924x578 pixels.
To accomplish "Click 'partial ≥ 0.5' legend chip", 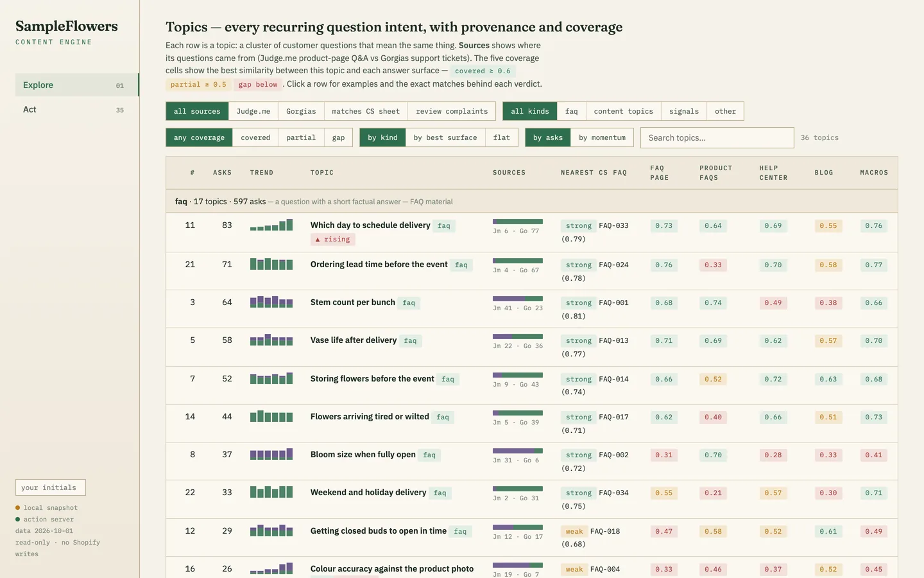I will pyautogui.click(x=198, y=85).
